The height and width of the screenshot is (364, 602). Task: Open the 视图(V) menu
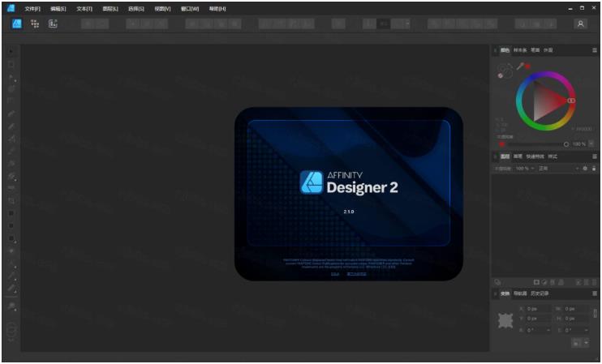162,8
